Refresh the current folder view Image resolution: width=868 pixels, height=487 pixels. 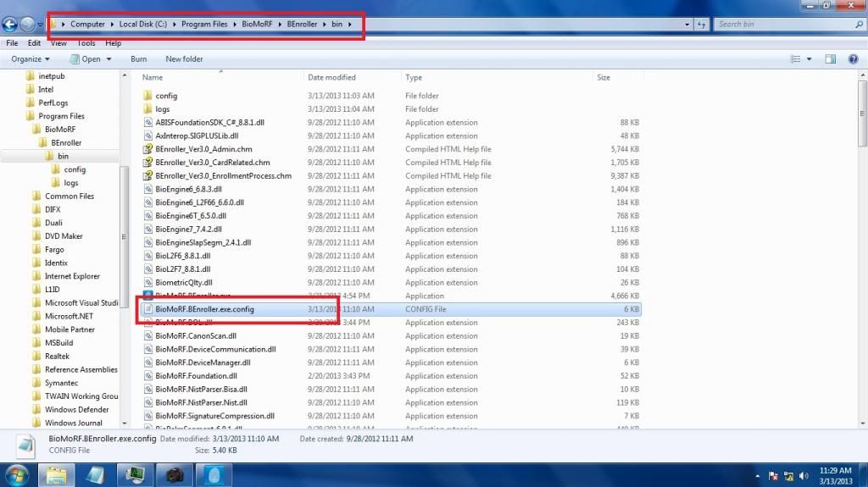pyautogui.click(x=701, y=25)
